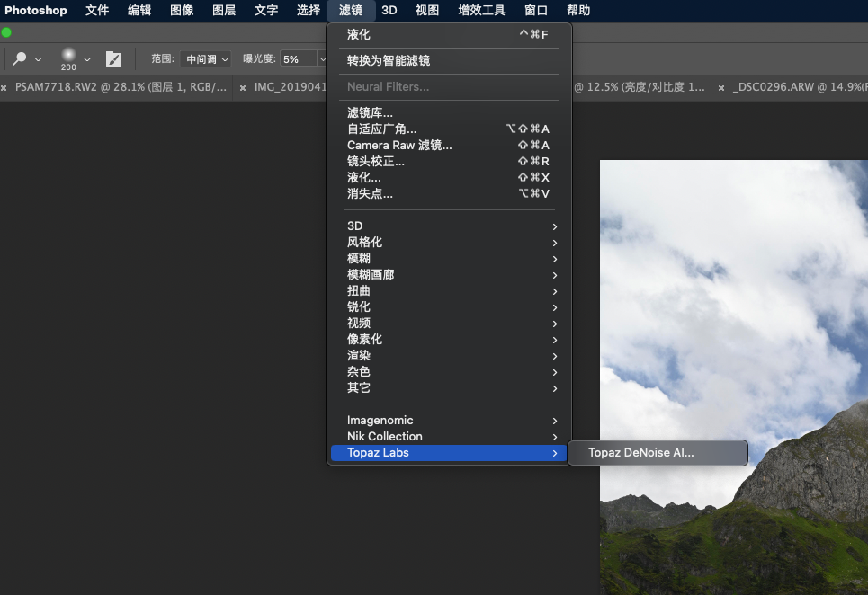Click the 200 brush preview thumbnail
Image resolution: width=868 pixels, height=595 pixels.
point(68,58)
